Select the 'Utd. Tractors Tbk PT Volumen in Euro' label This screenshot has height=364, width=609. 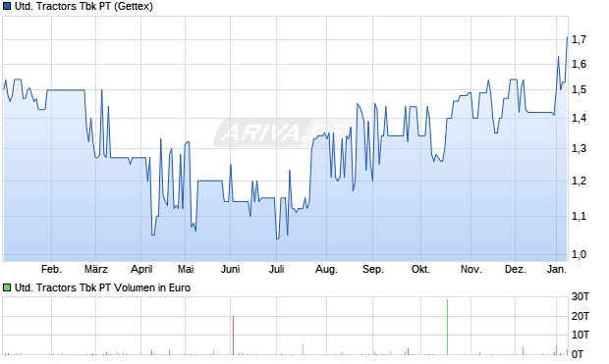[x=102, y=287]
